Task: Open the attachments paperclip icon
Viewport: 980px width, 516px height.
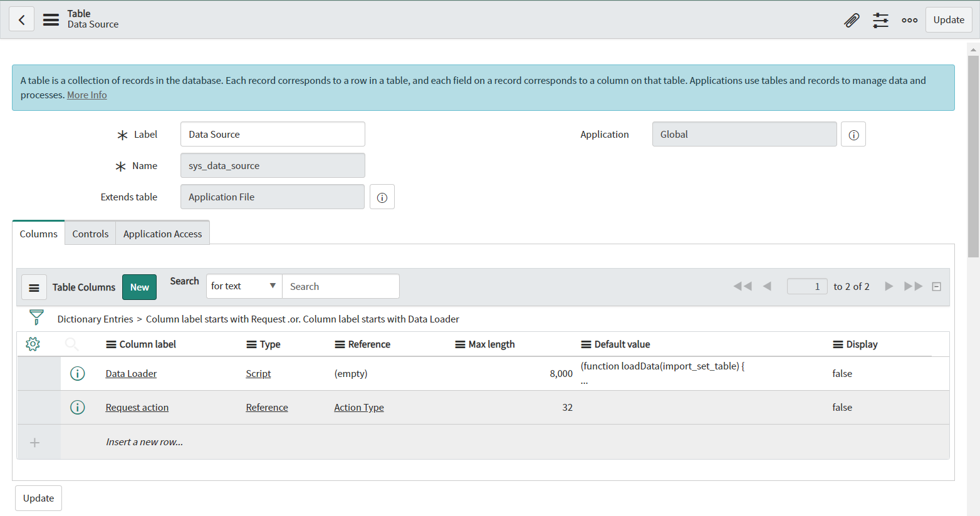Action: [x=852, y=20]
